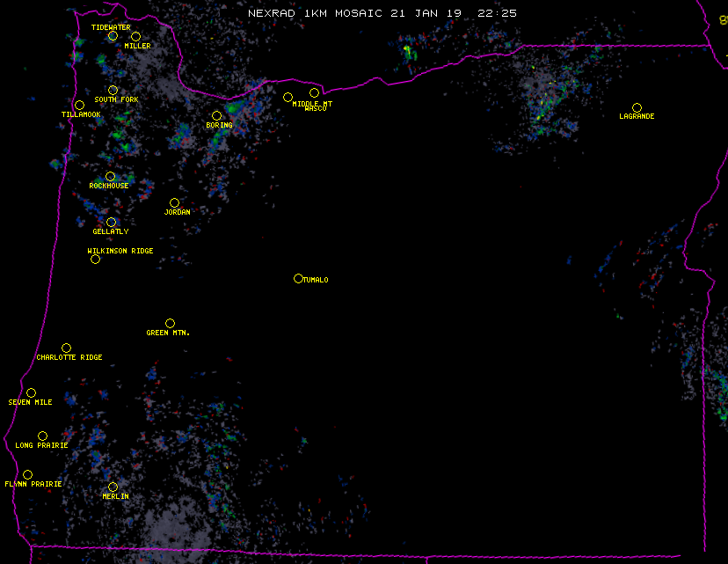Viewport: 728px width, 564px height.
Task: Select the Flynn Prairie station marker
Action: [27, 474]
